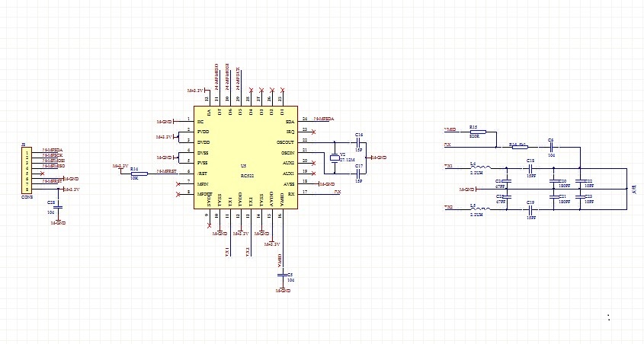The width and height of the screenshot is (644, 344).
Task: Click capacitor C16 near OSCOUT
Action: pyautogui.click(x=359, y=142)
